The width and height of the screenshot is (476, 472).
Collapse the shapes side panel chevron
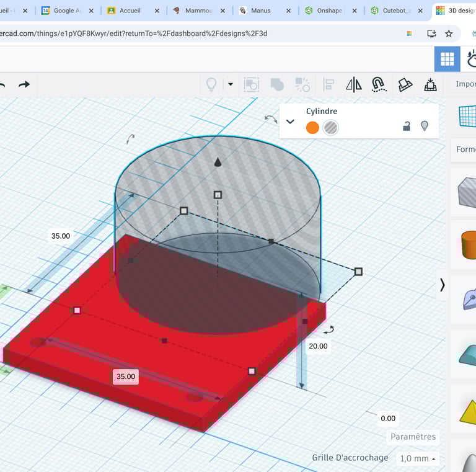point(443,285)
